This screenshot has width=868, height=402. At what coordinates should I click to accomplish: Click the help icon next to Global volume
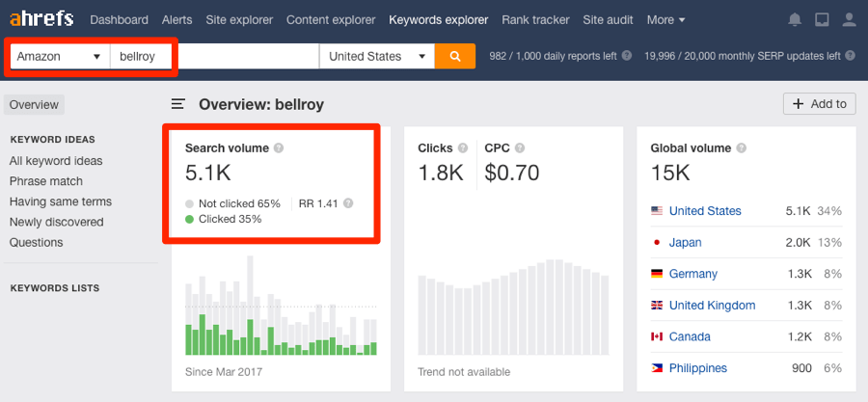click(x=742, y=148)
